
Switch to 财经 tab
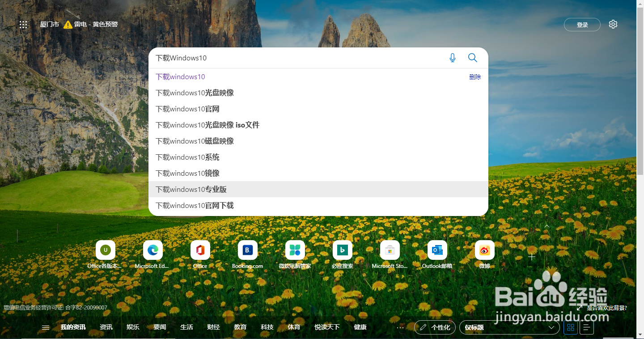pos(213,327)
